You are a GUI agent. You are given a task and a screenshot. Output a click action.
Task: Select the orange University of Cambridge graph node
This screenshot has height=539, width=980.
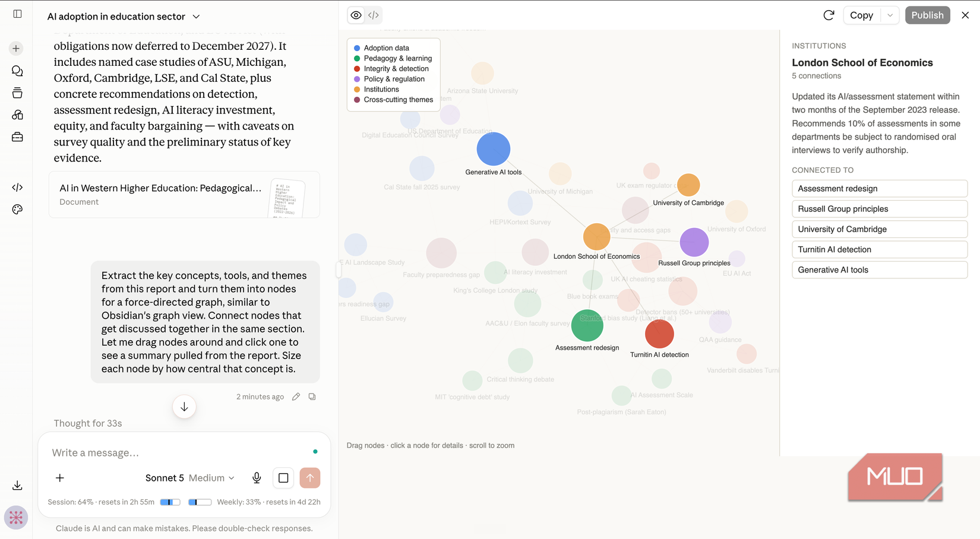pos(688,185)
